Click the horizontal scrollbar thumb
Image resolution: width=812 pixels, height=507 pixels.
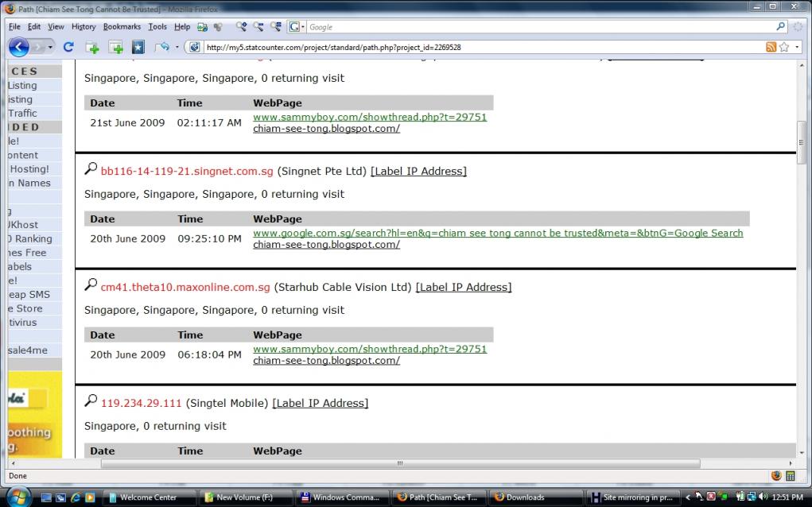[400, 463]
